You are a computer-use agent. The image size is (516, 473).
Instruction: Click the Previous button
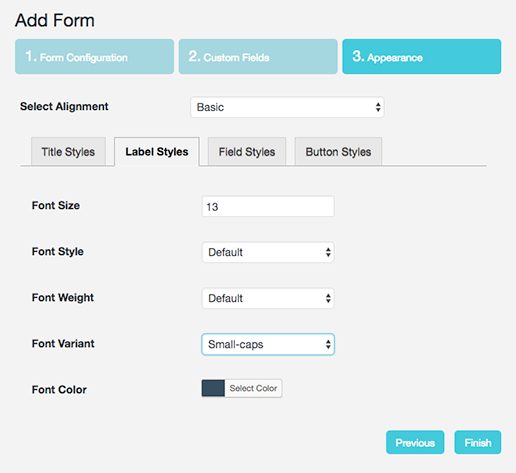click(415, 442)
